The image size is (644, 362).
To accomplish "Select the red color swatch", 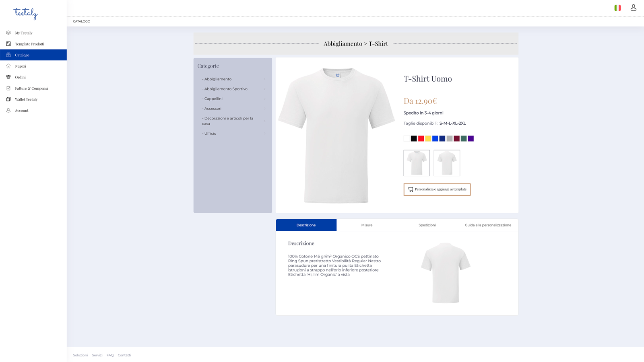I will click(x=421, y=138).
